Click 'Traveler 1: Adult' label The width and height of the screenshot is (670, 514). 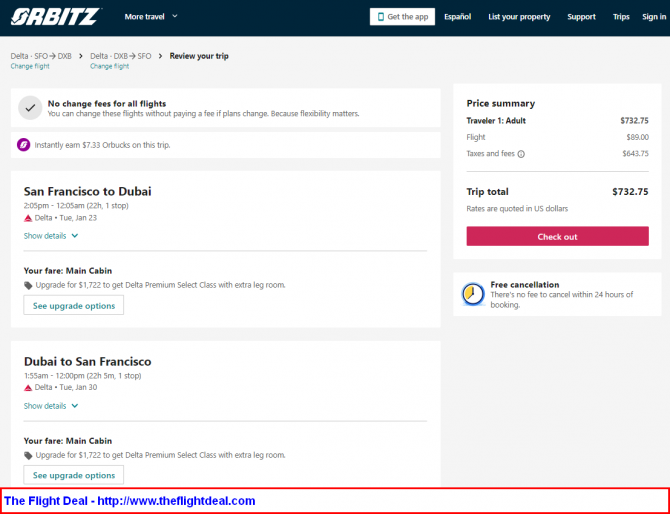click(x=496, y=120)
